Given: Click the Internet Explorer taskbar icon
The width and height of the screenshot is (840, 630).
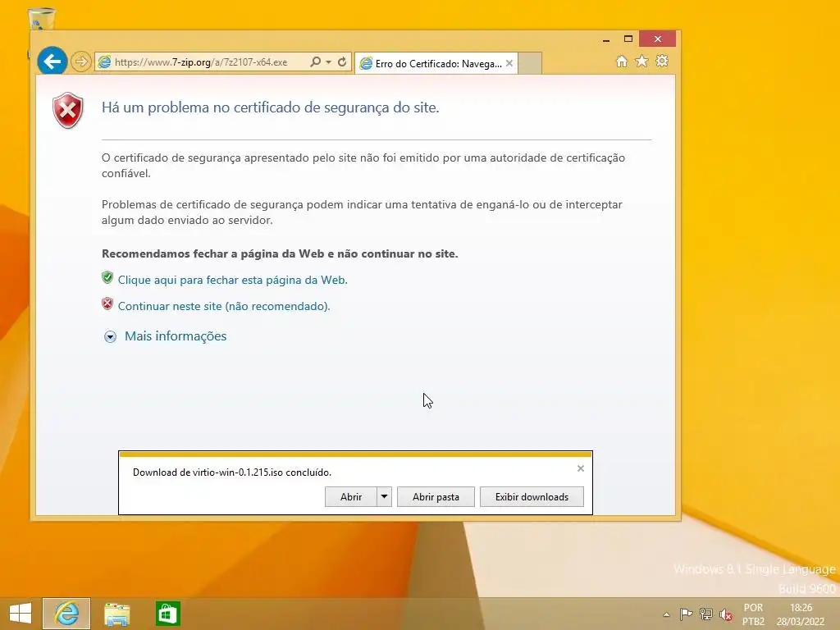Looking at the screenshot, I should click(66, 614).
